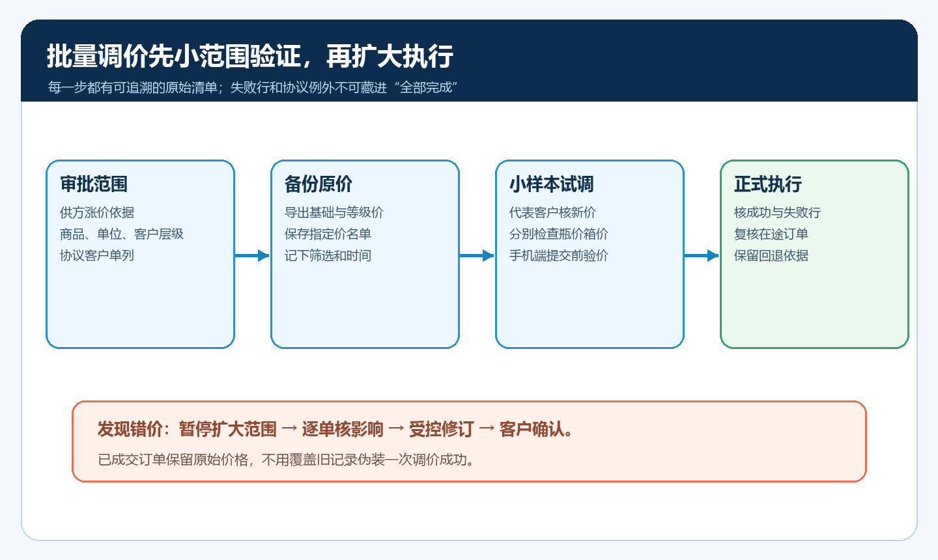Click the line "手机端提交前验价"

pos(559,255)
